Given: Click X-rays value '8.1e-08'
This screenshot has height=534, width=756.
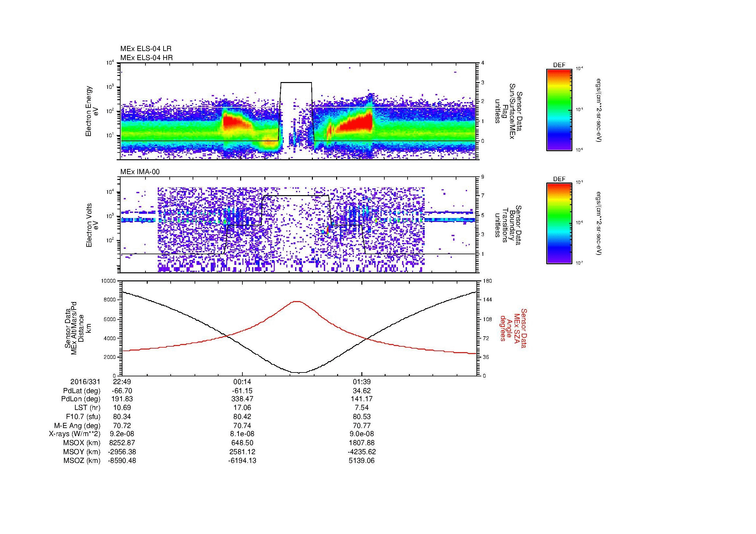Looking at the screenshot, I should click(x=242, y=434).
